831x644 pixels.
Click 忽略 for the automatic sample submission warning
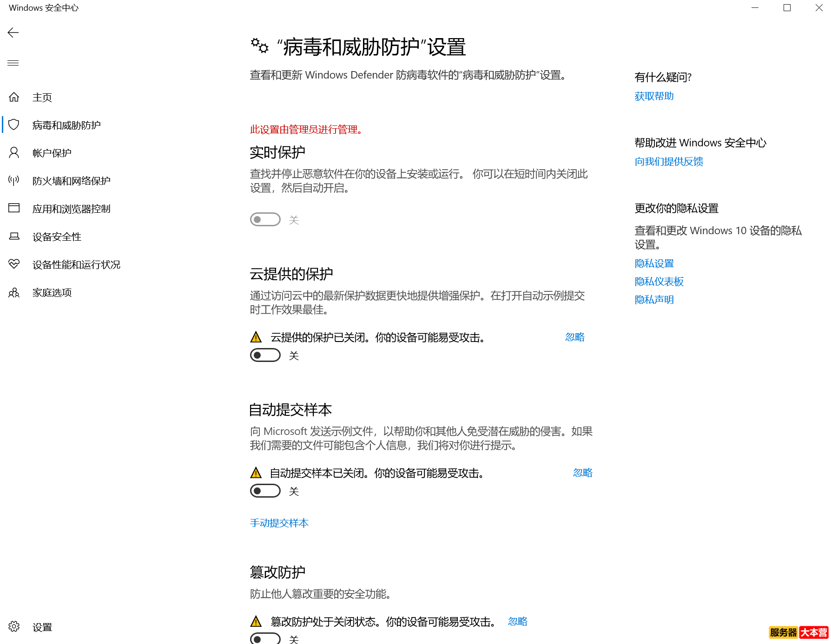583,473
